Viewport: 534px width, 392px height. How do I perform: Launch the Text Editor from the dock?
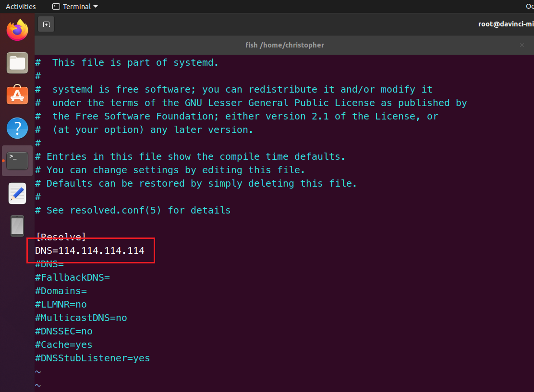(17, 193)
